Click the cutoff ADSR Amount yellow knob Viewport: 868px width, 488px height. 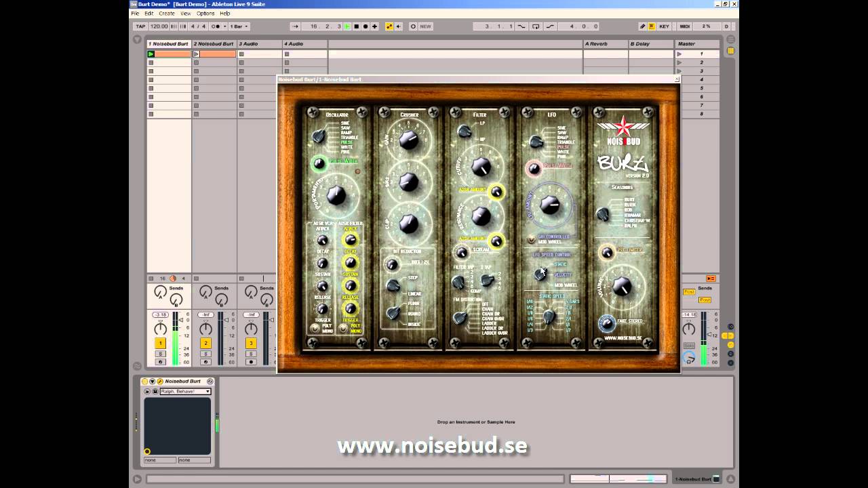tap(496, 192)
